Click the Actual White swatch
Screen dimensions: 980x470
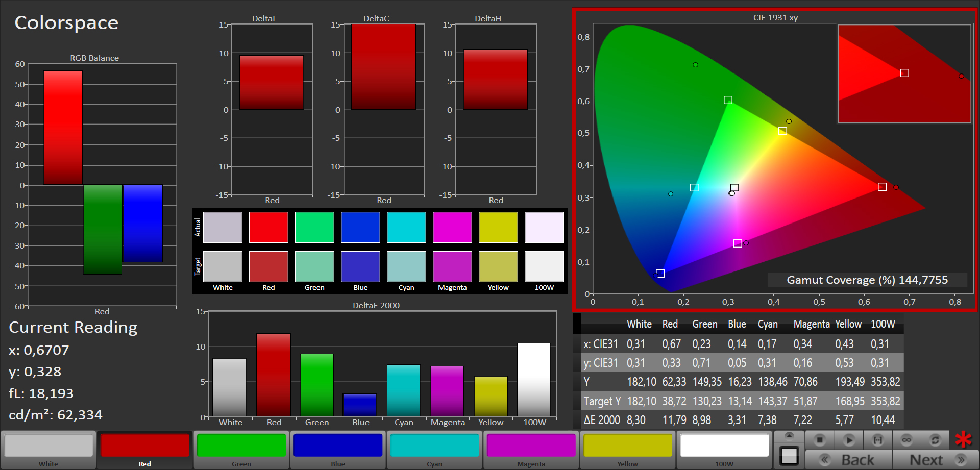[x=223, y=227]
